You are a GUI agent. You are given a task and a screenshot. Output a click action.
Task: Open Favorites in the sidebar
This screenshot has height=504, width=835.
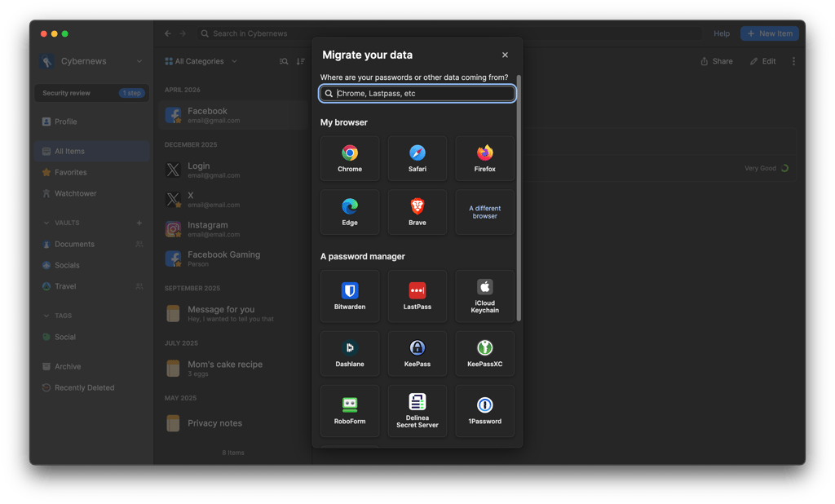(x=91, y=173)
